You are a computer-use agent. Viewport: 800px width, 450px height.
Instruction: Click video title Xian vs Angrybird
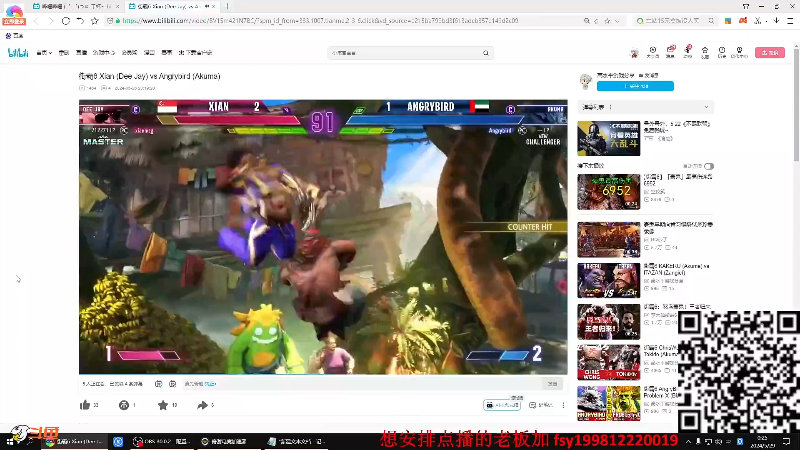pyautogui.click(x=149, y=76)
